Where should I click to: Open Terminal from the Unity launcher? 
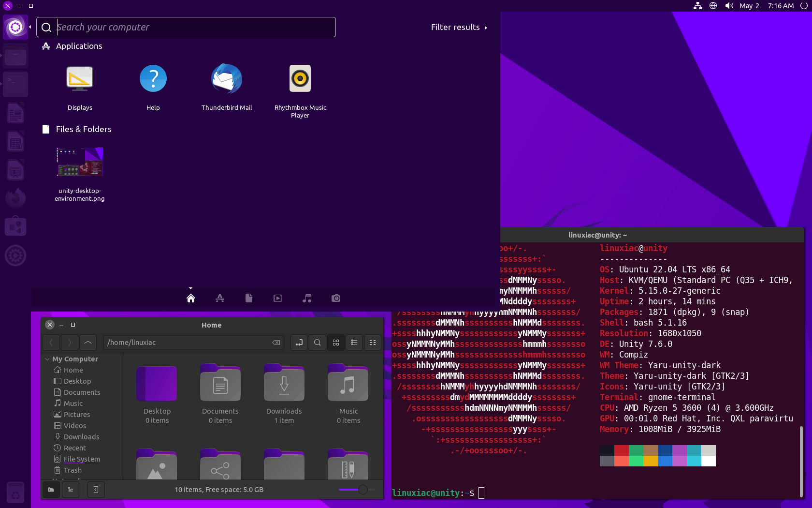[15, 84]
